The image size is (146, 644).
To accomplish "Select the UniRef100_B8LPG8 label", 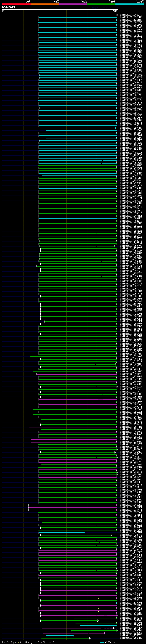I will coord(131,419).
